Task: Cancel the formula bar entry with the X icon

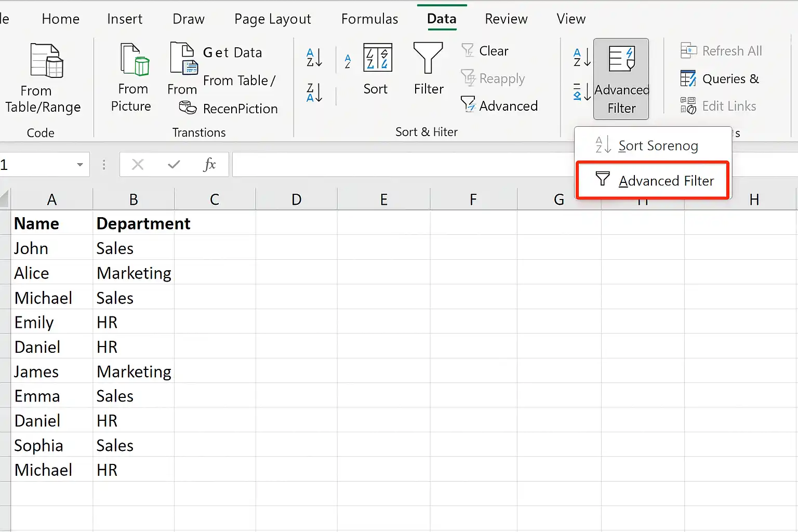Action: coord(138,165)
